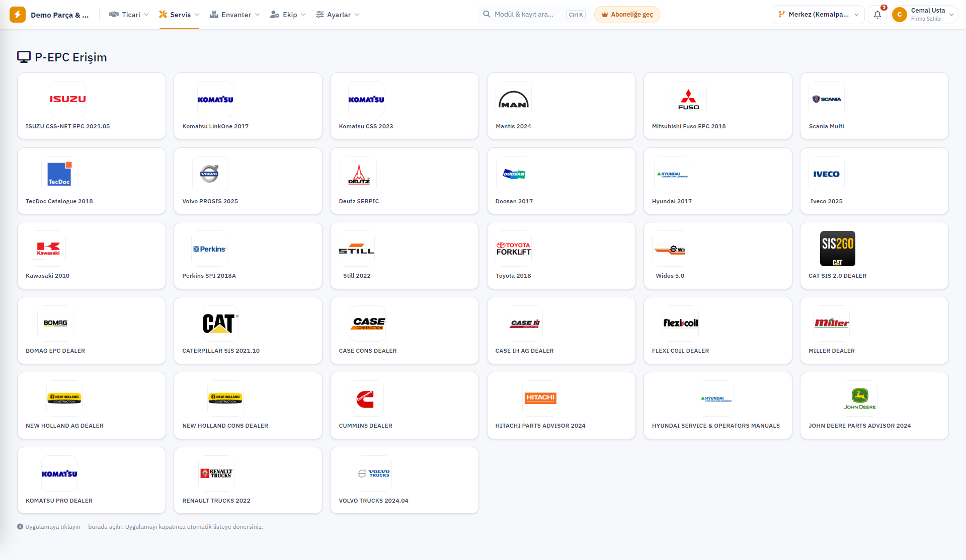Click the Ctrl K shortcut badge
Viewport: 966px width, 560px height.
point(576,15)
